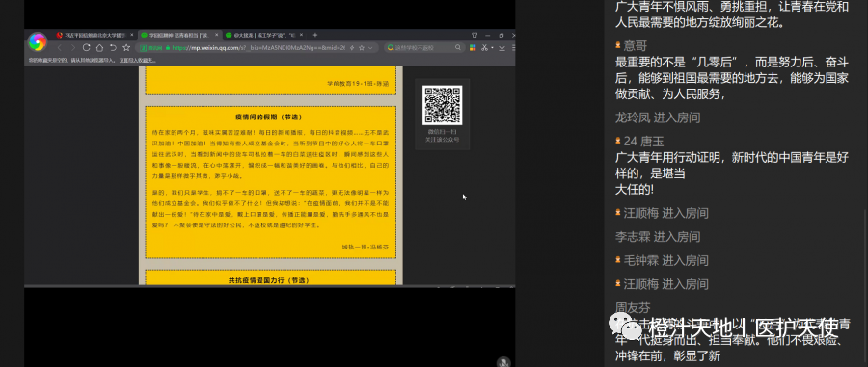Screen dimensions: 868x367
Task: Close the first browser tab
Action: [132, 35]
